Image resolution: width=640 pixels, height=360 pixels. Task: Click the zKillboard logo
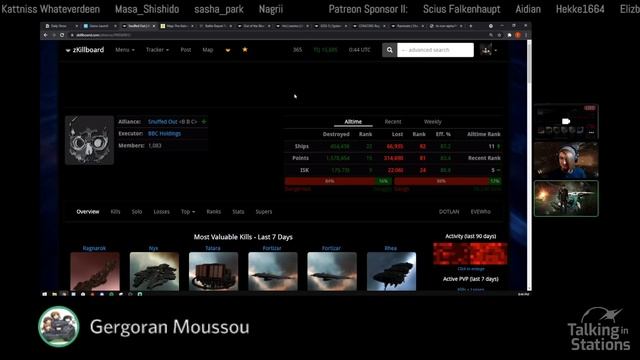pyautogui.click(x=85, y=50)
